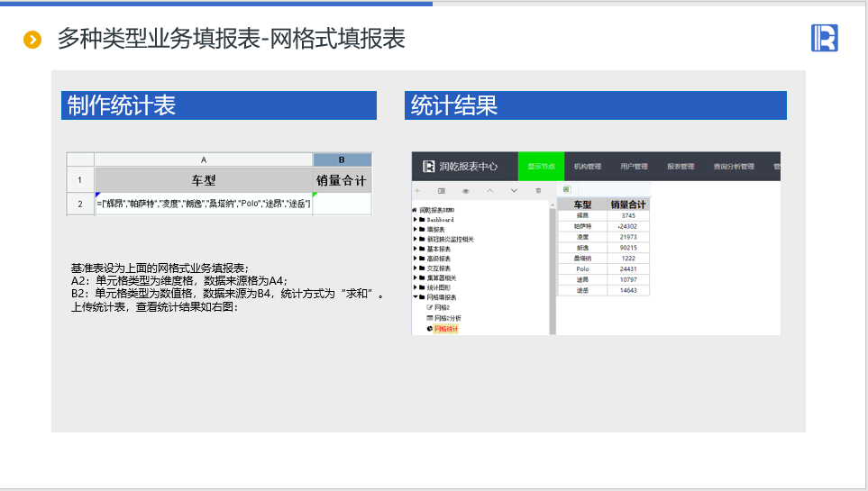Open the 显示节点 tab
This screenshot has height=491, width=868.
click(x=541, y=166)
